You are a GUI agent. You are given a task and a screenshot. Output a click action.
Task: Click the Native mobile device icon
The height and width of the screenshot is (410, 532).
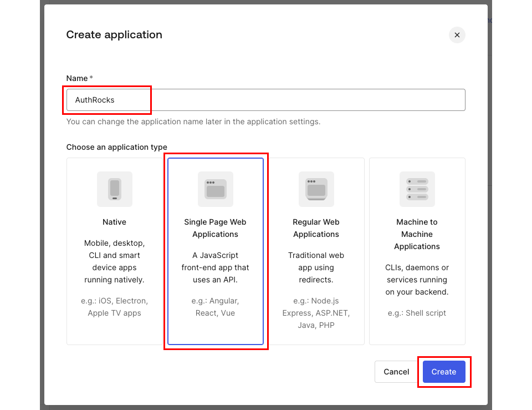click(115, 189)
